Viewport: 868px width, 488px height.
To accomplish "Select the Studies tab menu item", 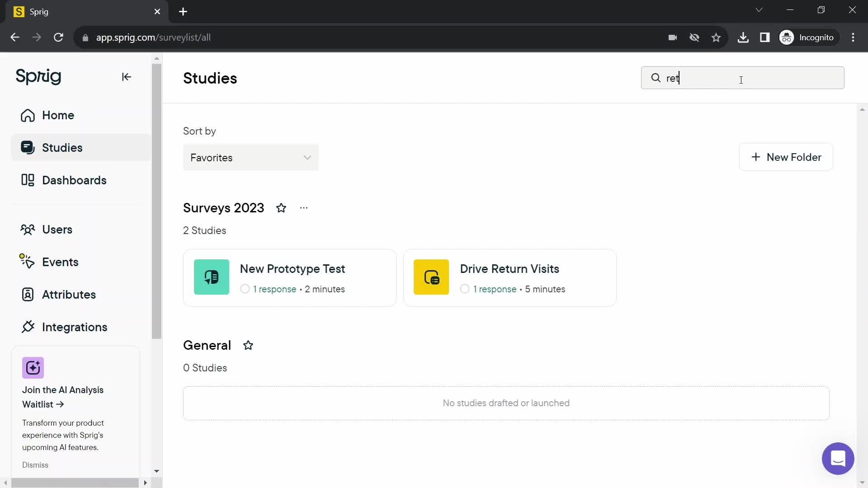I will pos(62,148).
